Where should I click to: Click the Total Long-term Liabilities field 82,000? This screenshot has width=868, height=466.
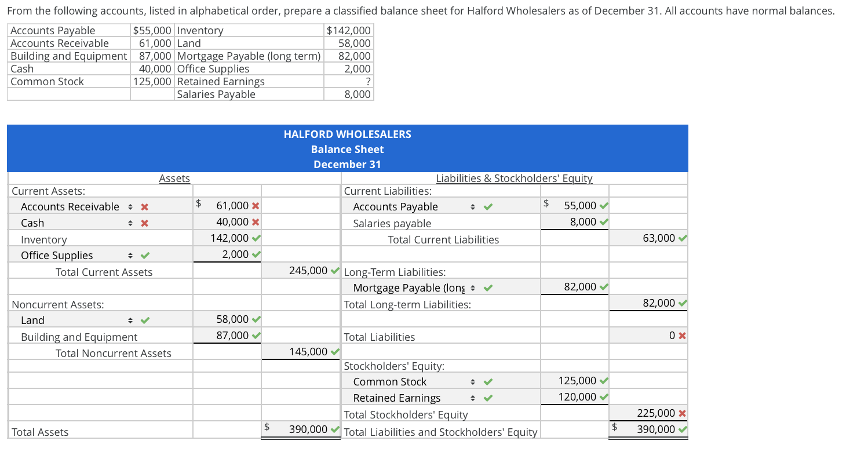click(x=648, y=303)
